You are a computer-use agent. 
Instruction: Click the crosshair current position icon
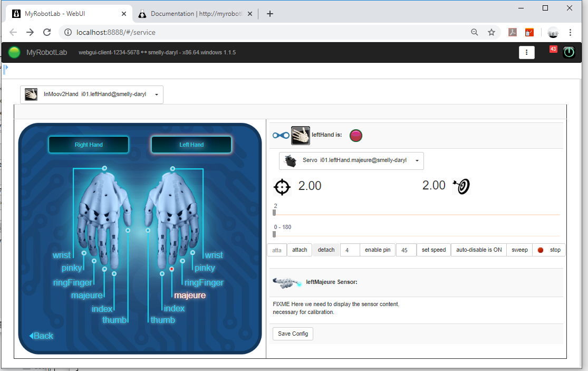[x=282, y=187]
